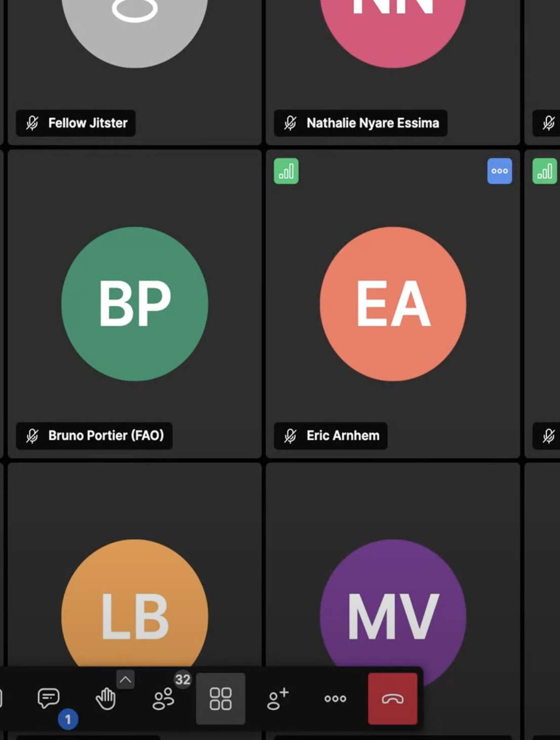Screen dimensions: 560x740
Task: Open the blue options menu on Eric Arnhem's tile
Action: click(x=499, y=171)
